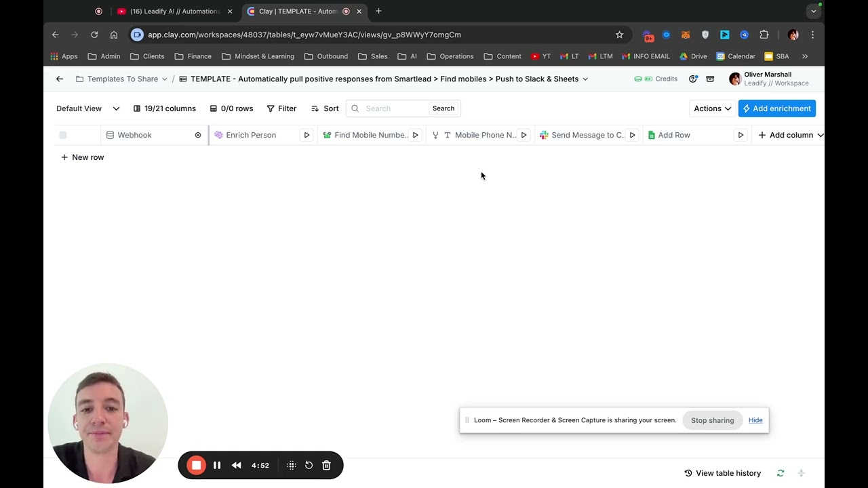This screenshot has height=488, width=868.
Task: Open the Chrome three-dot menu
Action: (x=812, y=35)
